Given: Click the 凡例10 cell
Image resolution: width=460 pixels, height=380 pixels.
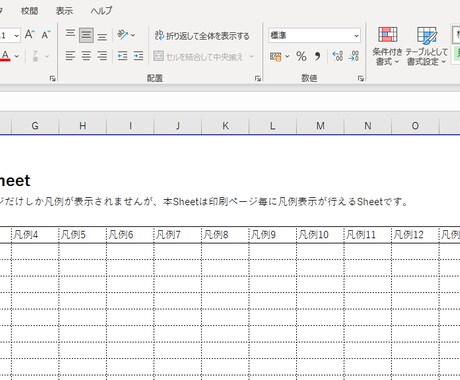Looking at the screenshot, I should pos(320,235).
